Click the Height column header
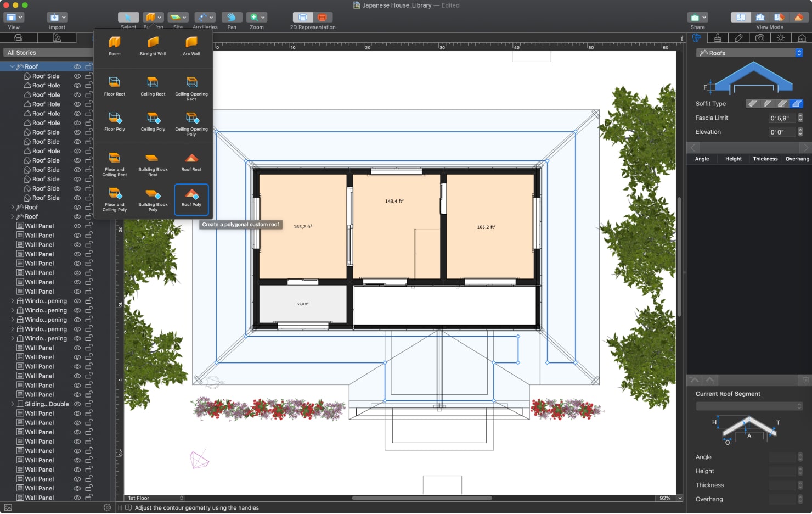Image resolution: width=812 pixels, height=514 pixels. pyautogui.click(x=733, y=159)
